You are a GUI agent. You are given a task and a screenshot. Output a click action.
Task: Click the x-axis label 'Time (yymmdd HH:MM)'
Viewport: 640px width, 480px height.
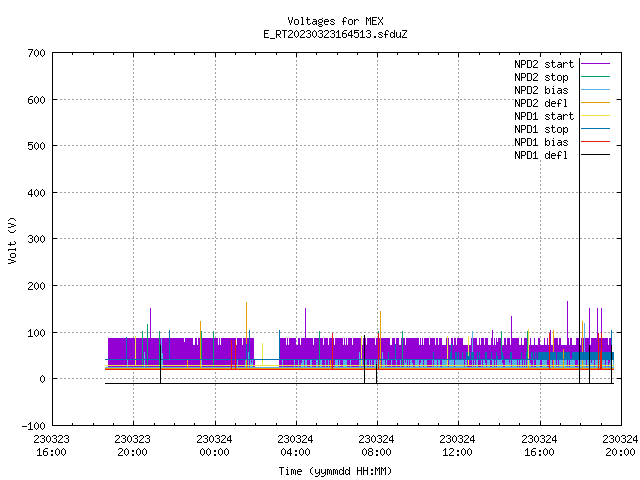[x=335, y=471]
